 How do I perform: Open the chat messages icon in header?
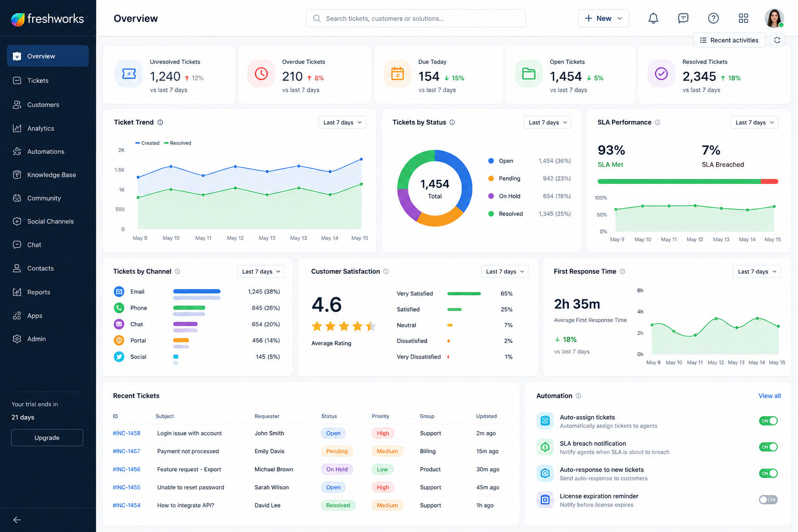(683, 18)
